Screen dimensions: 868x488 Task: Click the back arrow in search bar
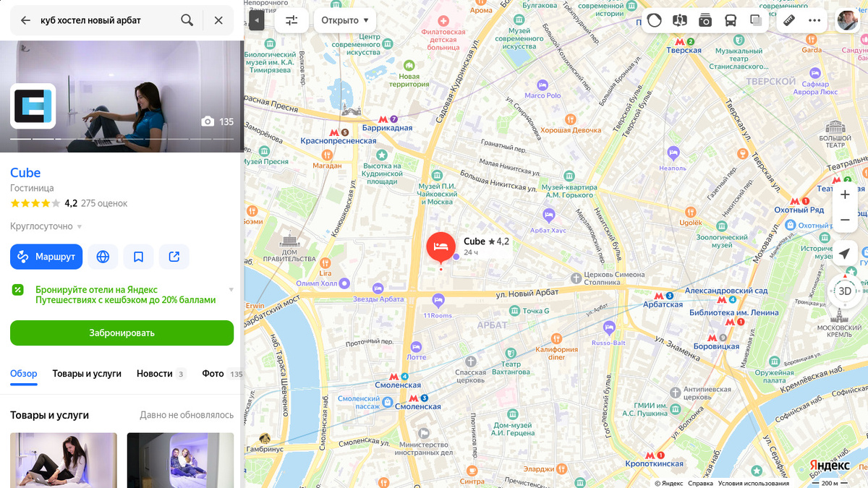point(25,20)
